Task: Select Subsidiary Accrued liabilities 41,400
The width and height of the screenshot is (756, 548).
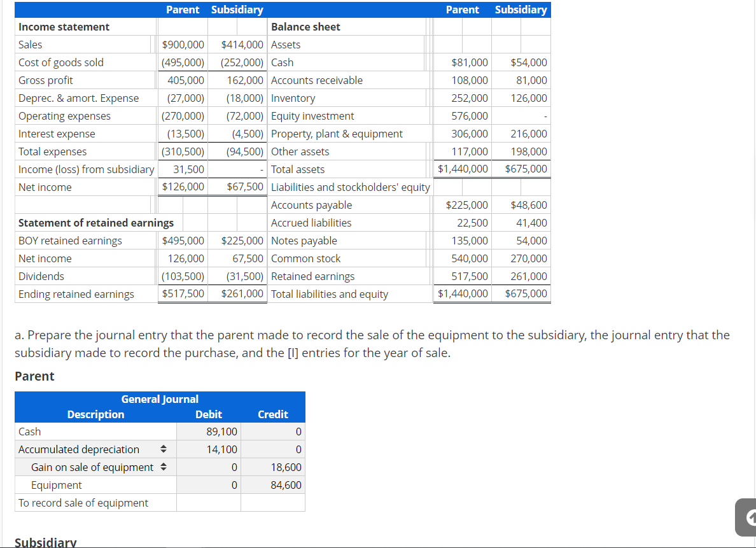Action: point(532,223)
